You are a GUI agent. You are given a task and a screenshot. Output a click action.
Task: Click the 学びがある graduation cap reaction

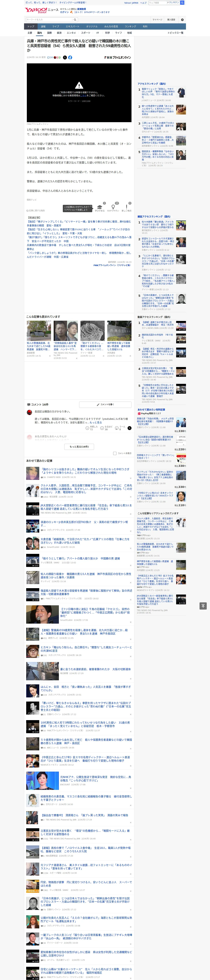pyautogui.click(x=100, y=207)
